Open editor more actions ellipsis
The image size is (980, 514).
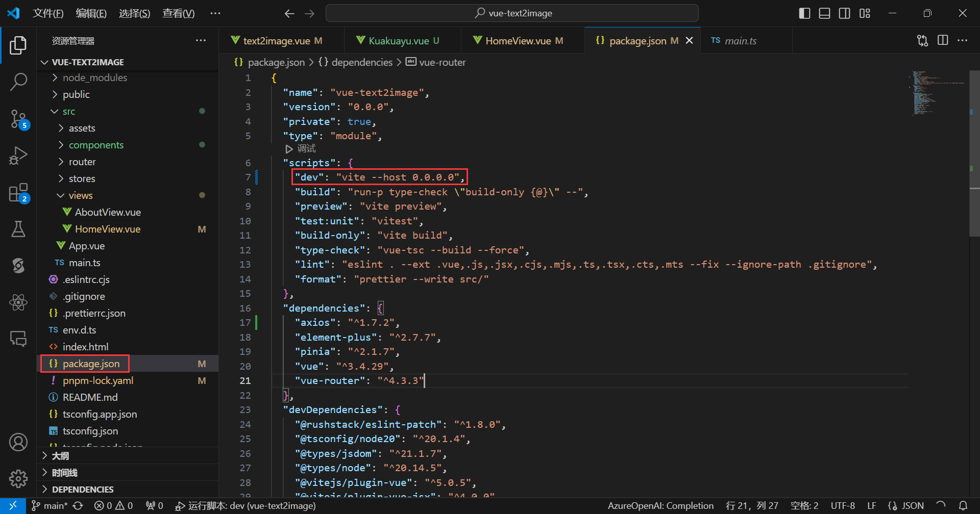click(x=962, y=40)
